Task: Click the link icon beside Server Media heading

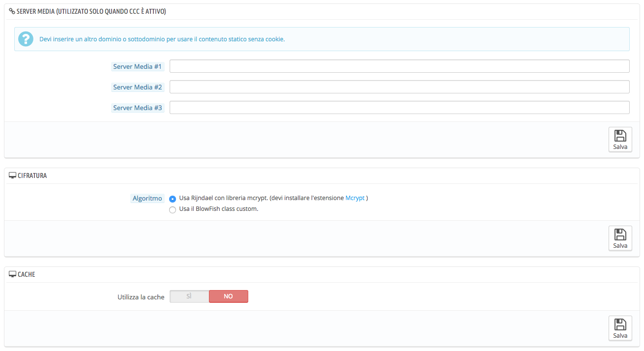Action: pos(12,11)
